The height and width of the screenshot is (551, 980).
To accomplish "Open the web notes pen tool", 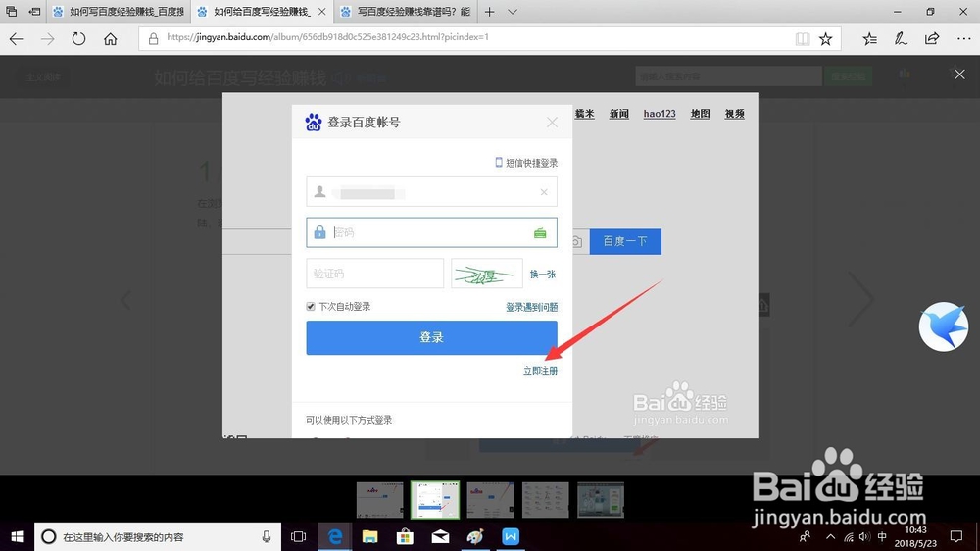I will pyautogui.click(x=901, y=39).
